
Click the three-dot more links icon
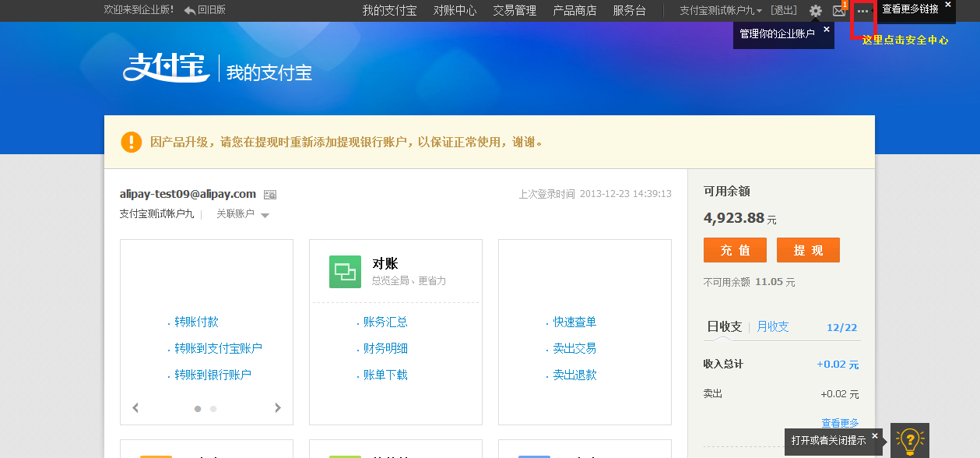(x=862, y=11)
